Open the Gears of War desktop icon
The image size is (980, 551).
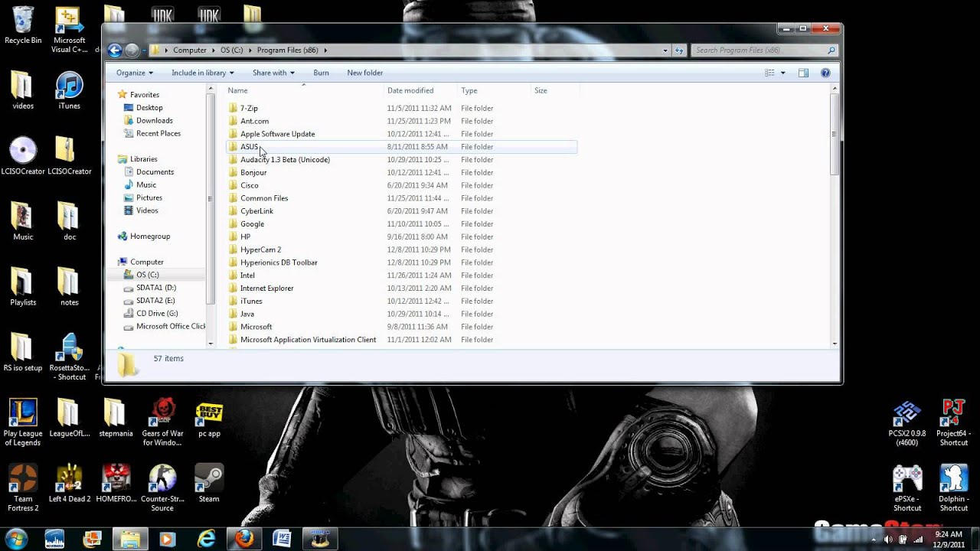pos(162,422)
